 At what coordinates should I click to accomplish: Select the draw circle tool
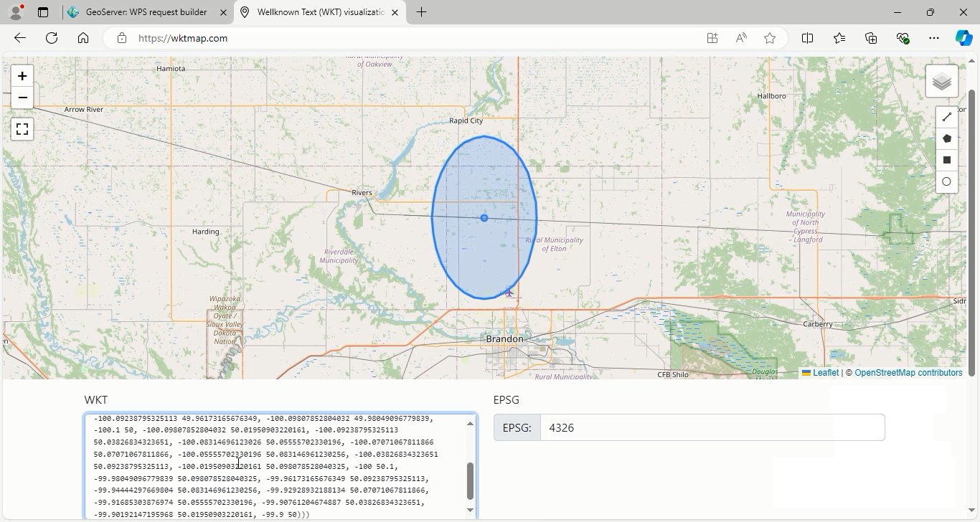click(946, 181)
